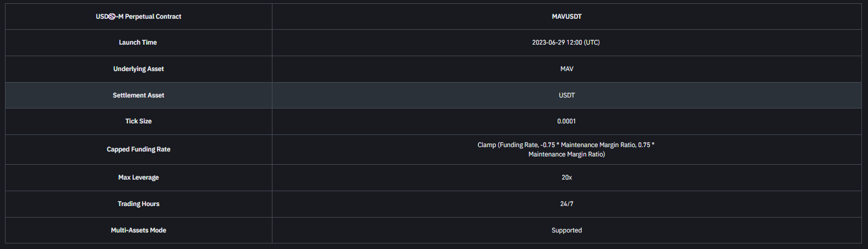Screen dimensions: 868x249
Task: Click the USDⓈ-M Perpetual Contract header cell
Action: point(139,17)
